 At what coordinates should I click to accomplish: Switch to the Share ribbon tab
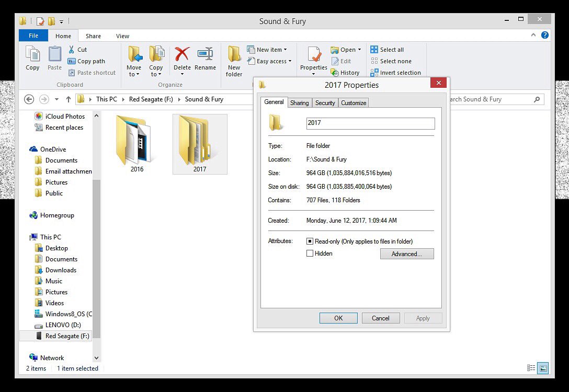[x=93, y=36]
